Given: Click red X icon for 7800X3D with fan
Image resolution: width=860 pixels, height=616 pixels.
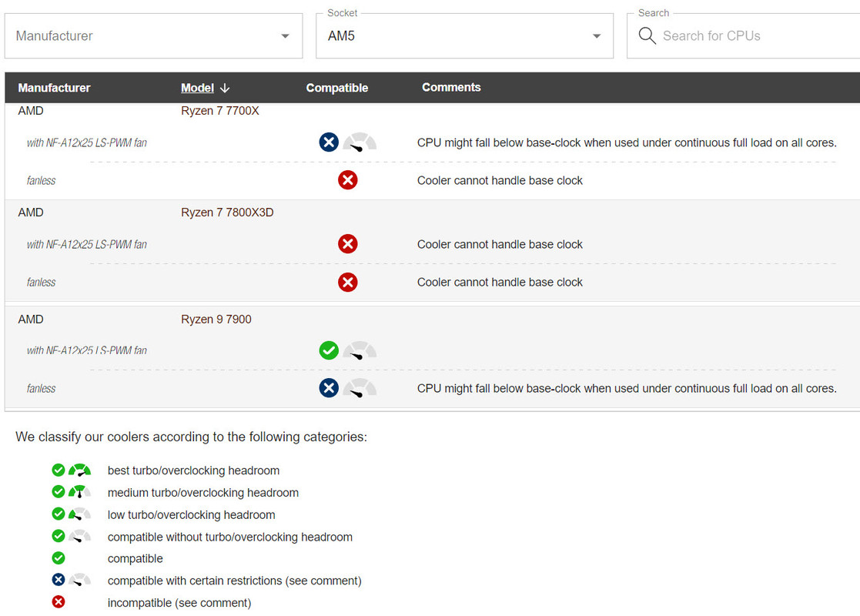Looking at the screenshot, I should tap(348, 243).
